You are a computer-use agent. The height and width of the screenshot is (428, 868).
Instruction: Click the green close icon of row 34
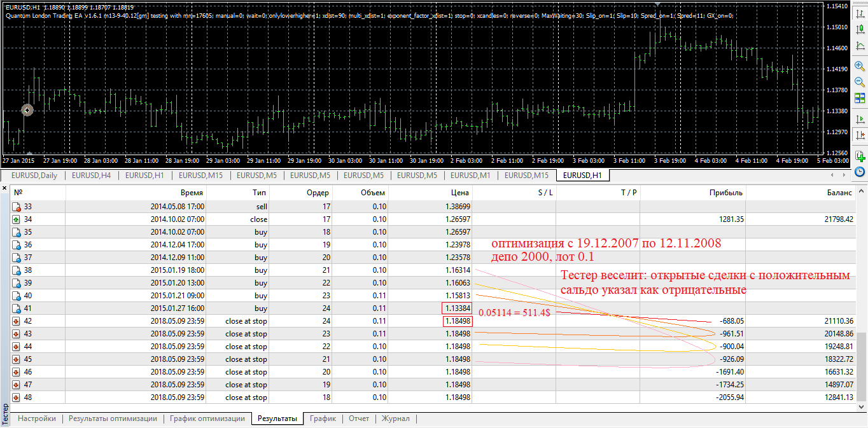click(17, 219)
